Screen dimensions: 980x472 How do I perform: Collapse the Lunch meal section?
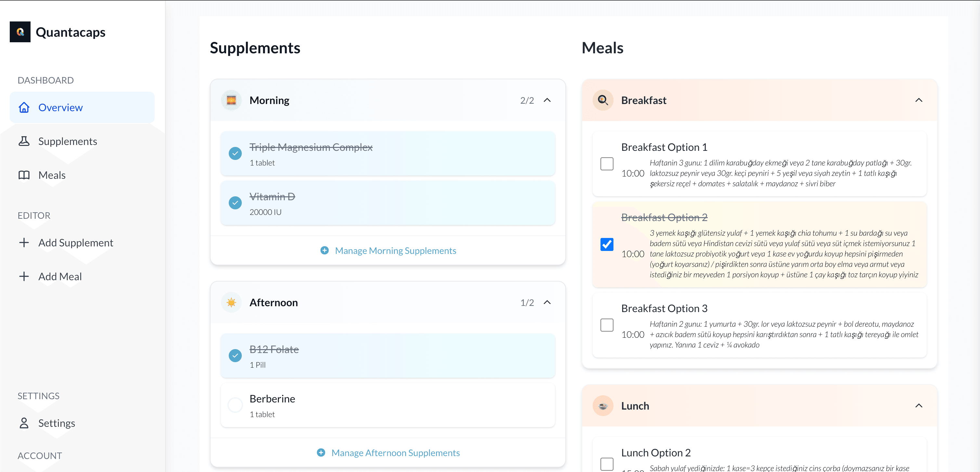click(919, 406)
